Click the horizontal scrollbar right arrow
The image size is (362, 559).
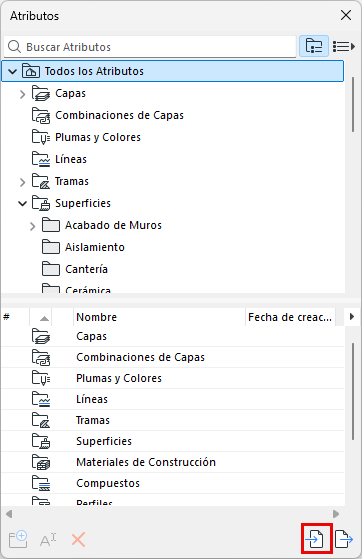(x=336, y=514)
